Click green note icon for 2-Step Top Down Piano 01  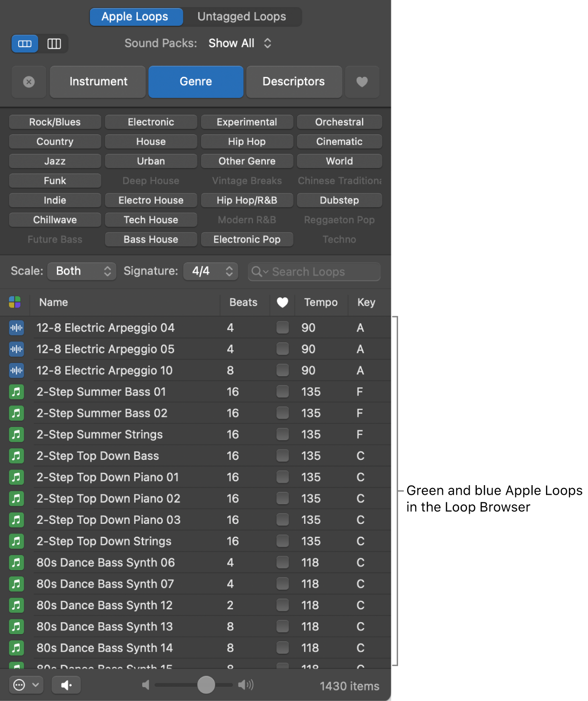click(16, 477)
